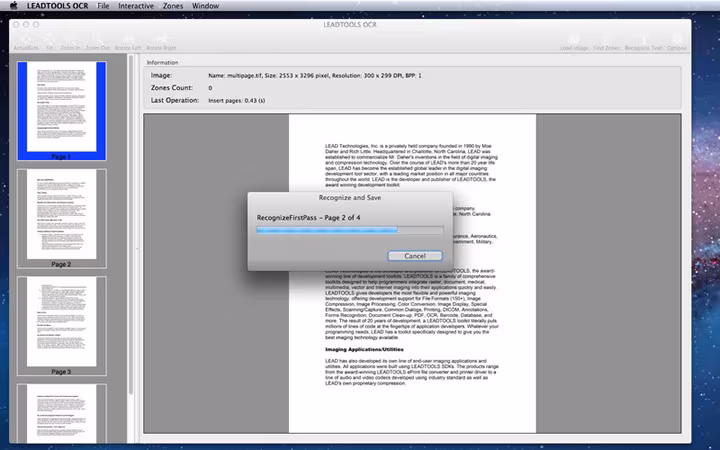Open the Window menu
720x450 pixels.
(205, 6)
